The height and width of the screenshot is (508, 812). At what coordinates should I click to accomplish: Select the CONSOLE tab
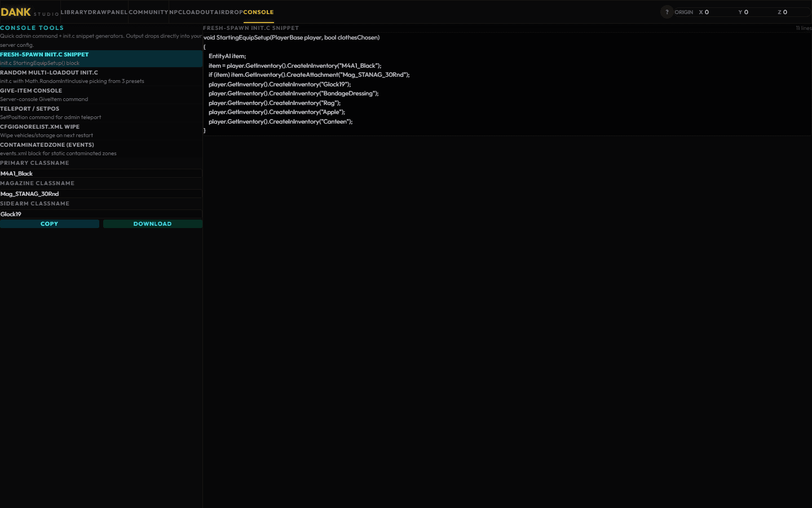tap(258, 12)
